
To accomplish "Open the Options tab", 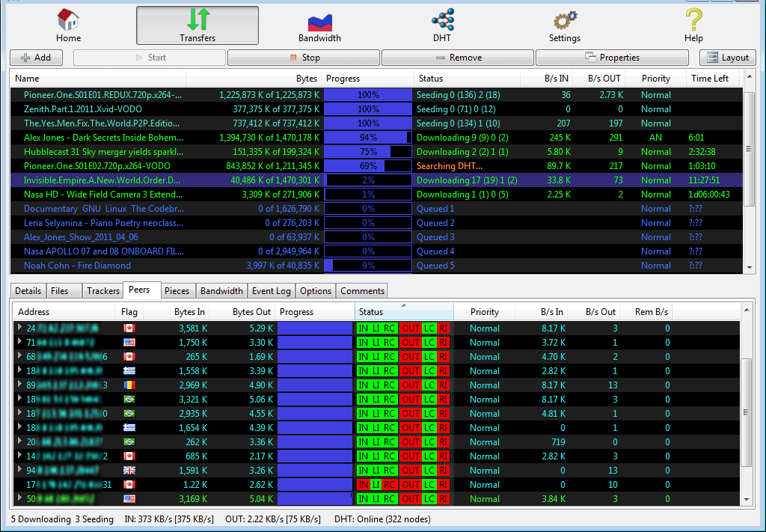I will pyautogui.click(x=316, y=290).
